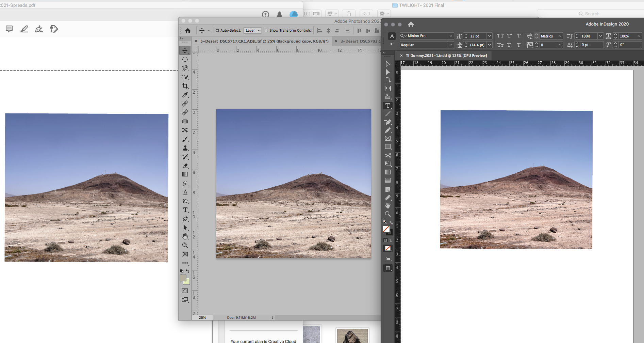Image resolution: width=644 pixels, height=343 pixels.
Task: Toggle Show Transform Controls
Action: tap(266, 30)
